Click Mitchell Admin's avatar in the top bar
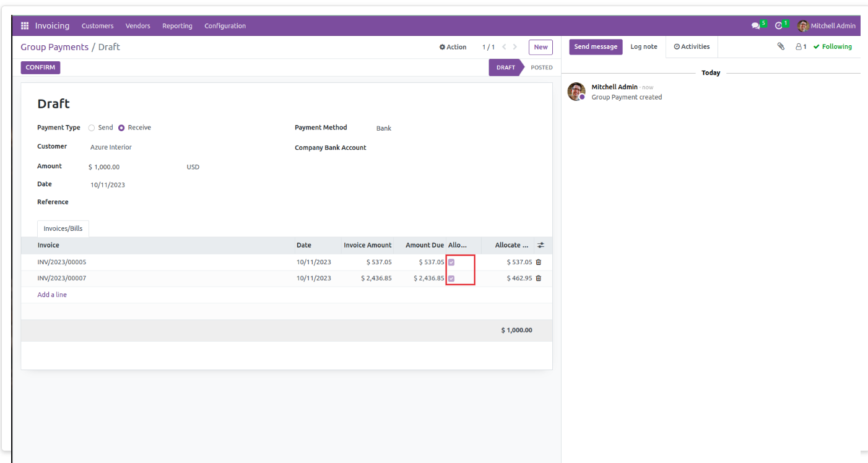The height and width of the screenshot is (463, 868). 803,26
